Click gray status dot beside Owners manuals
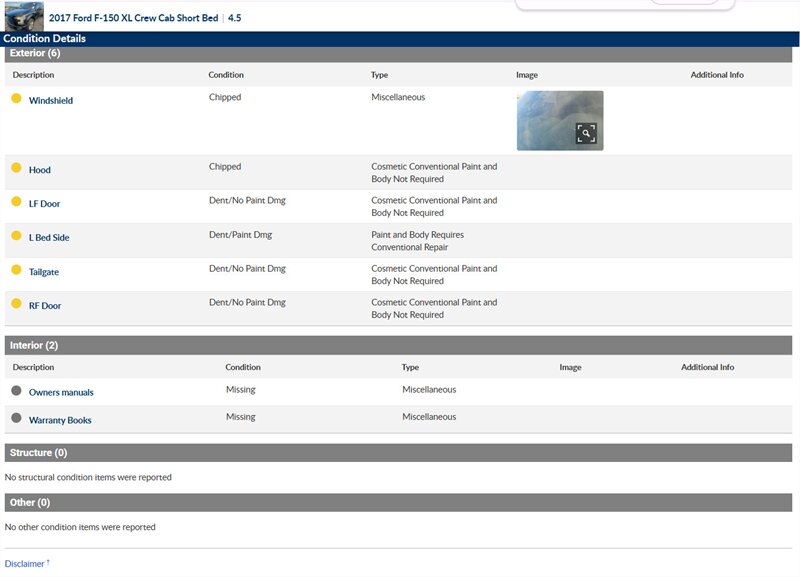The width and height of the screenshot is (800, 577). (16, 390)
